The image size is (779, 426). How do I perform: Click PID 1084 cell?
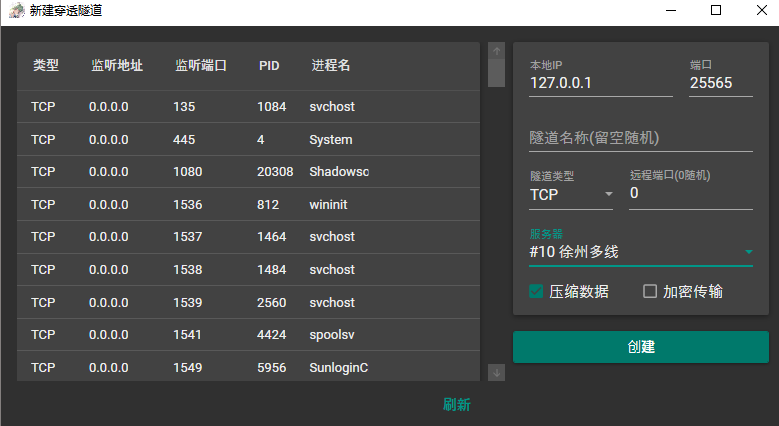coord(272,106)
